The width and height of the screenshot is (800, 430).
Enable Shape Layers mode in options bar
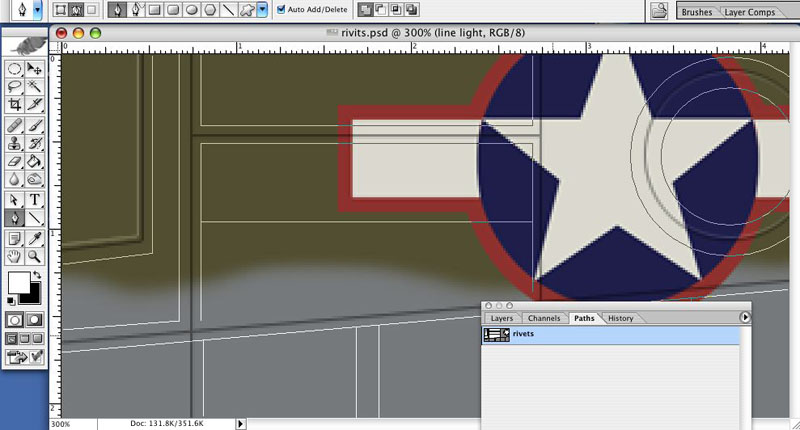[x=60, y=9]
